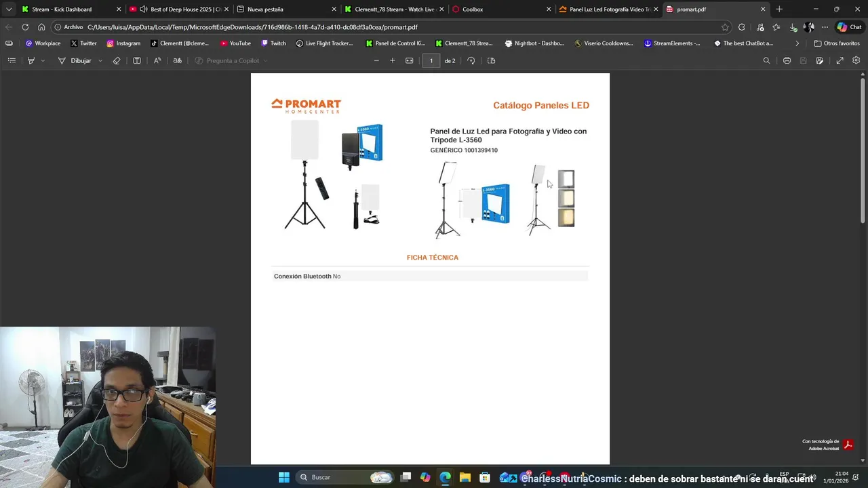Image resolution: width=868 pixels, height=488 pixels.
Task: Zoom out with the minus button
Action: (x=376, y=60)
